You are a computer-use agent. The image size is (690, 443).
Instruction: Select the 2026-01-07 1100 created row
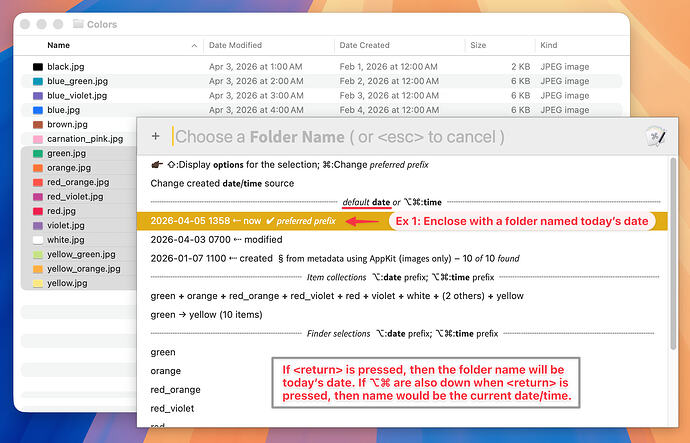(x=402, y=259)
